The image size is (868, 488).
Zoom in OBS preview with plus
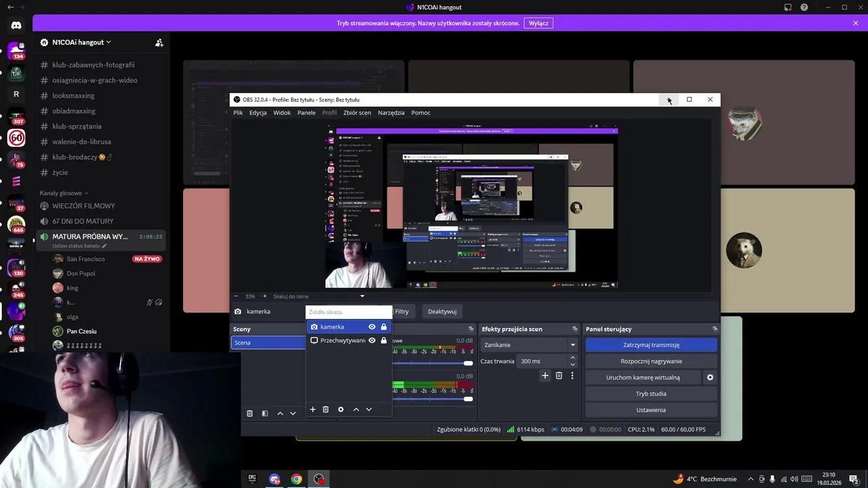pyautogui.click(x=264, y=296)
